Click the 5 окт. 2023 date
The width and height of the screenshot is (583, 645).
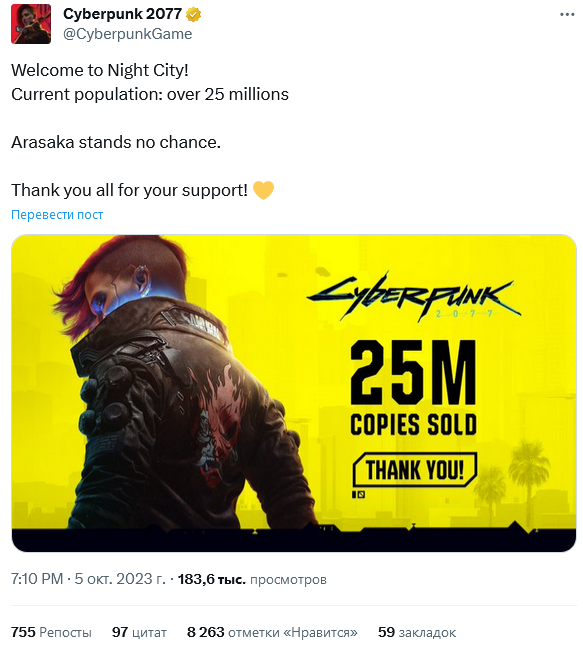coord(120,579)
